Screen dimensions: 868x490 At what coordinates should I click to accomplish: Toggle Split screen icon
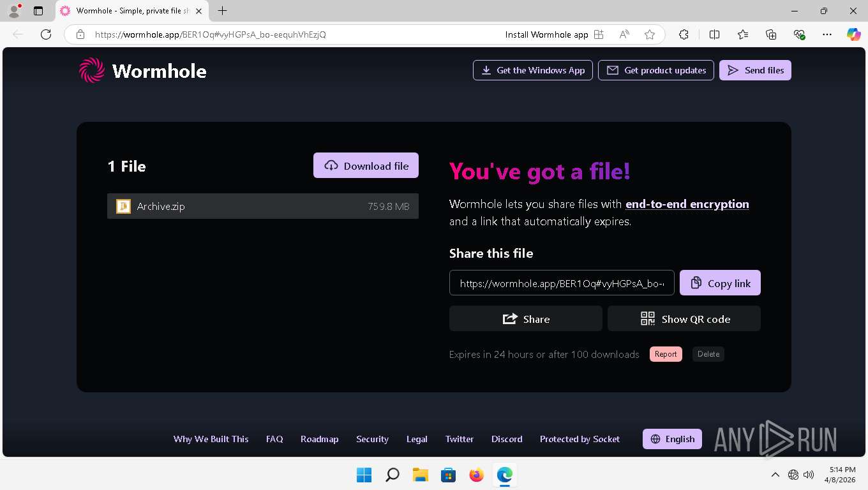(715, 34)
